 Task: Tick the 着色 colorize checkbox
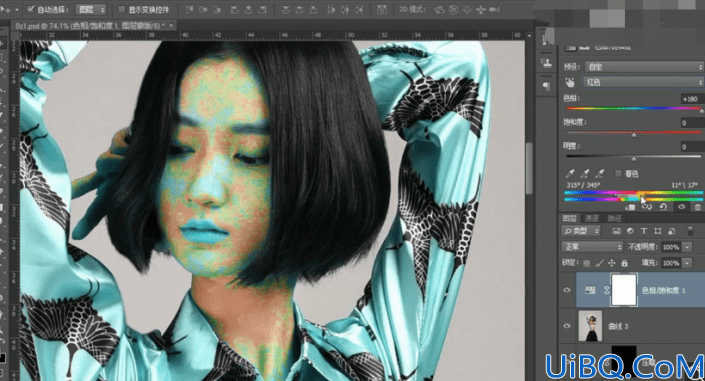point(618,174)
